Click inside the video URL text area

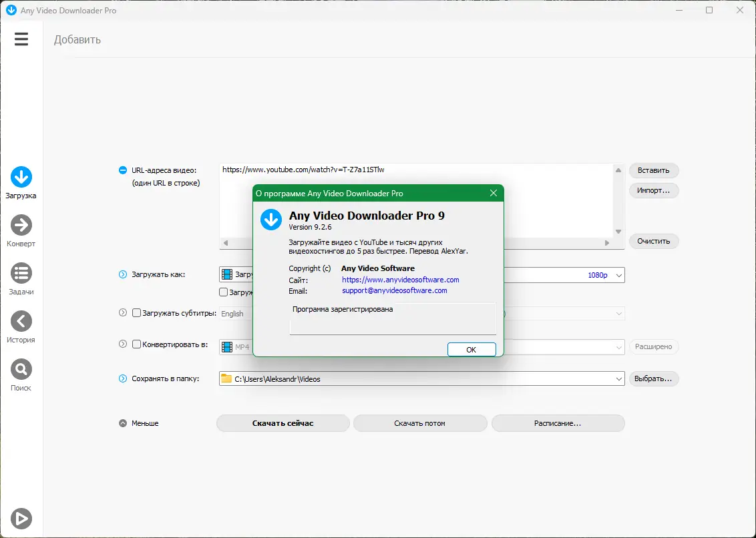(416, 200)
